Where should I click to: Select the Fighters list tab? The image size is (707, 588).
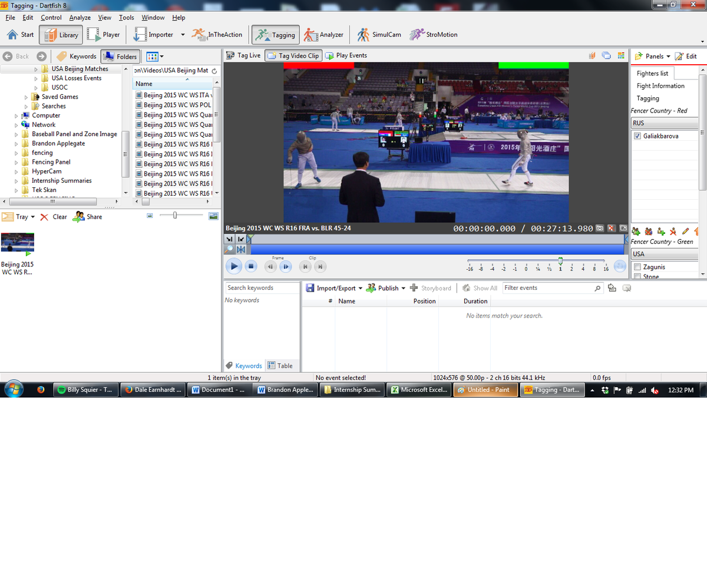coord(652,74)
